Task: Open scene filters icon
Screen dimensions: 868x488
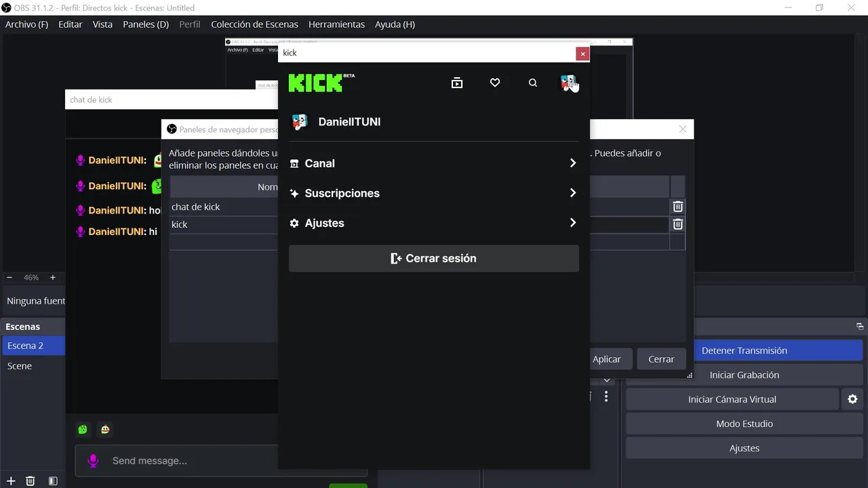Action: point(53,481)
